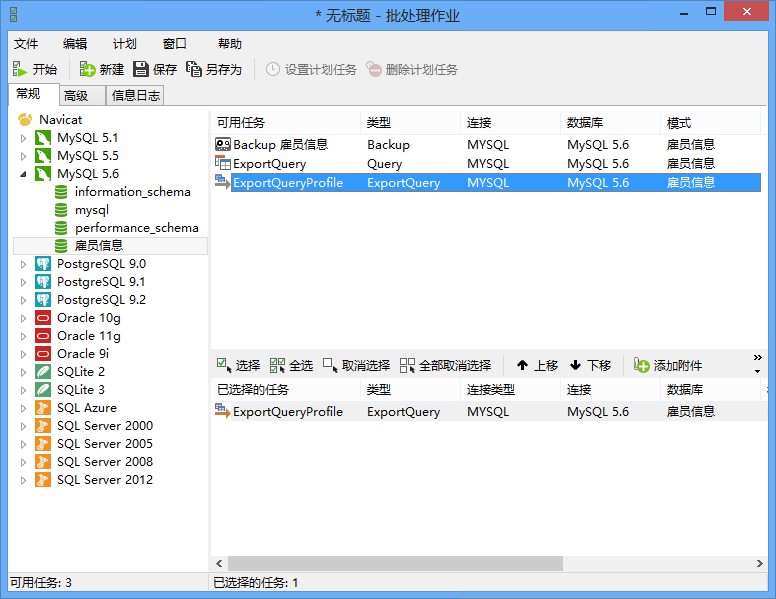The image size is (776, 599).
Task: Select the PostgreSQL 9.2 tree item
Action: click(101, 300)
